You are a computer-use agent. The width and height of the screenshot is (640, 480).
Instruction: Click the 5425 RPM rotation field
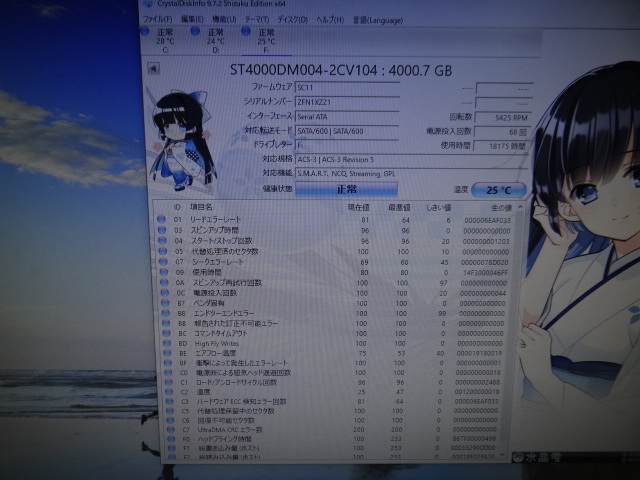503,118
